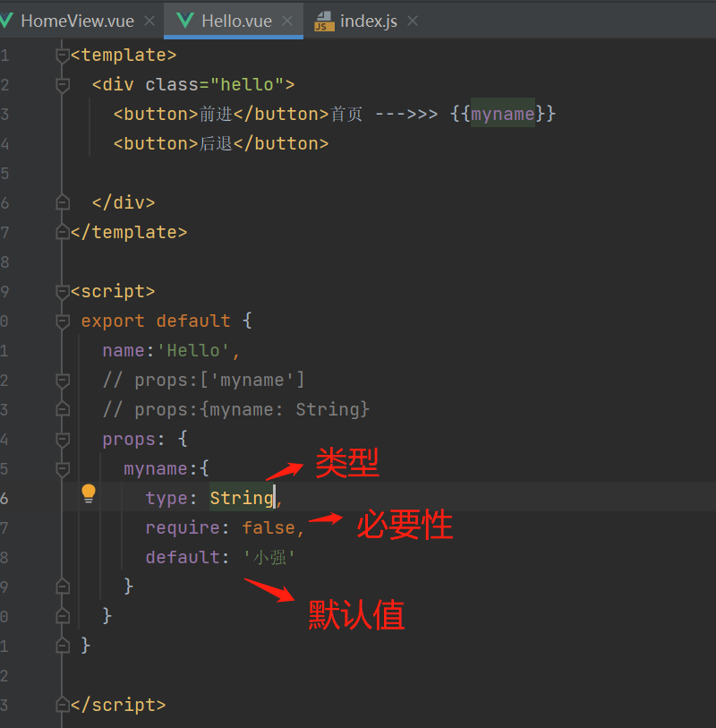The width and height of the screenshot is (716, 728).
Task: Click the closing </script> tag text
Action: tap(118, 706)
